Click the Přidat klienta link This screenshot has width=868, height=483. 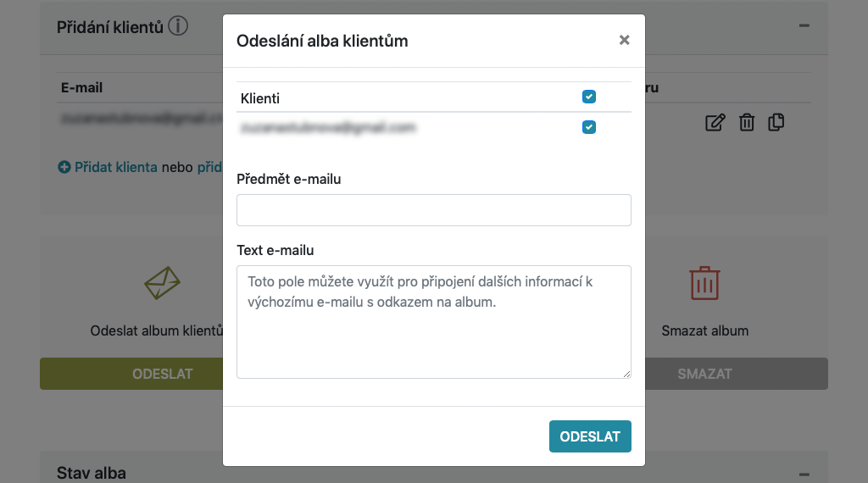click(x=116, y=167)
